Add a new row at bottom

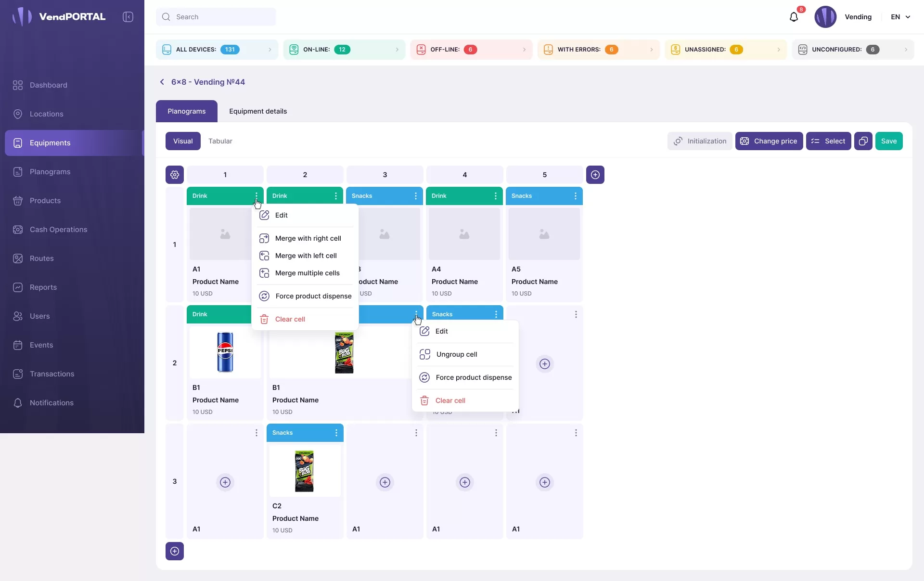click(x=175, y=551)
